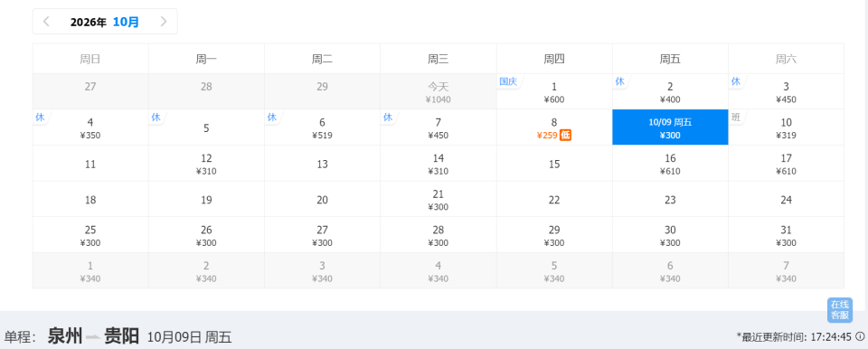Select the highlighted 10/09 Friday date
This screenshot has height=349, width=868.
[670, 127]
